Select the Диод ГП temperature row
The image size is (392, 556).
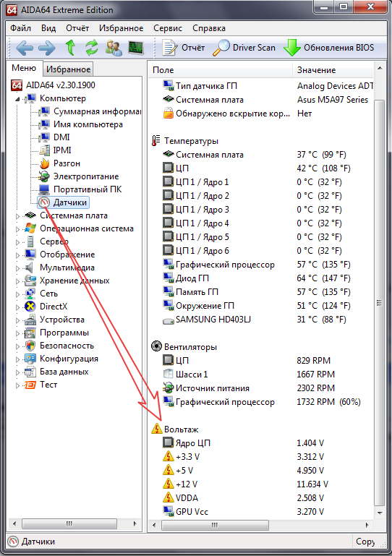tap(263, 278)
